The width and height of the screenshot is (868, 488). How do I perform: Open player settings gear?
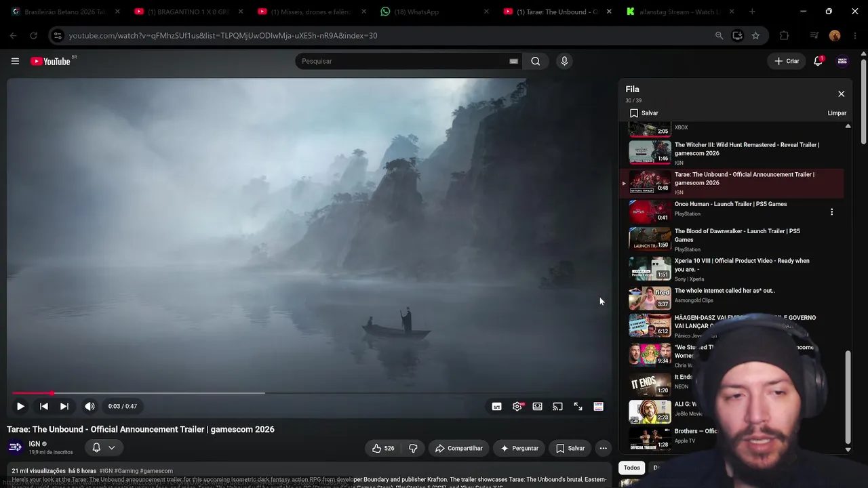pos(517,407)
